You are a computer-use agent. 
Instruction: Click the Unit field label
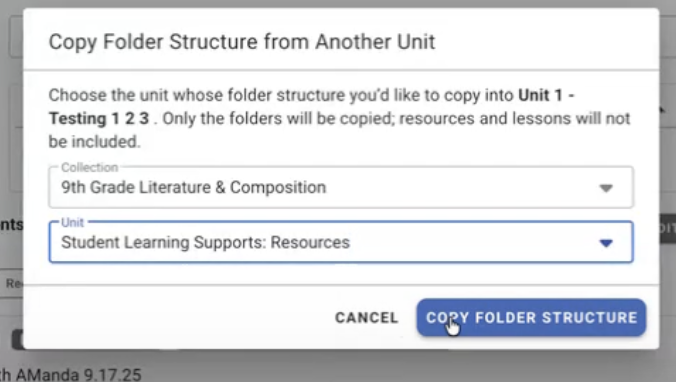pyautogui.click(x=72, y=222)
